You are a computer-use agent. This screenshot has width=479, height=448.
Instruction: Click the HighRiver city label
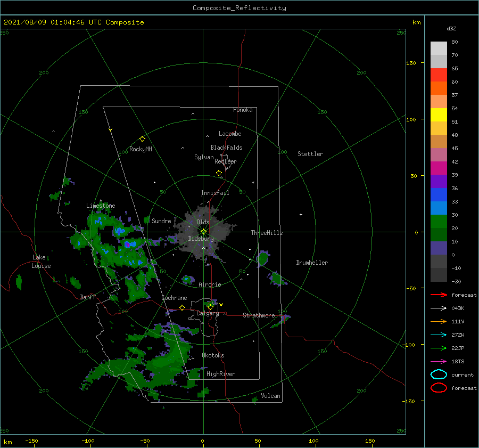point(221,374)
